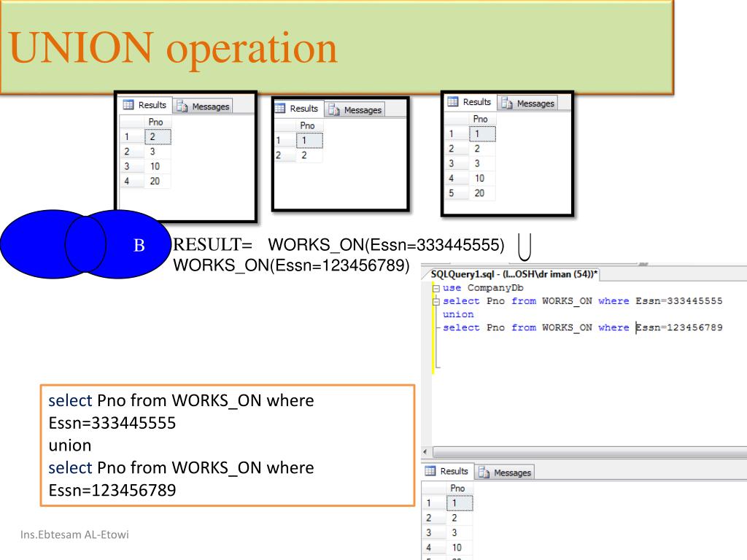Screen dimensions: 747x560
Task: Click circle labeled B in the Venn diagram
Action: (117, 244)
